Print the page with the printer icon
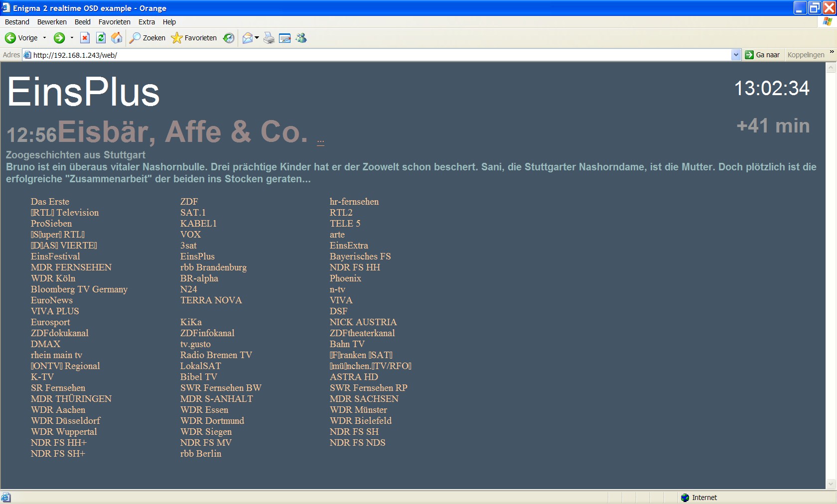Screen dimensions: 837x504 [x=269, y=38]
